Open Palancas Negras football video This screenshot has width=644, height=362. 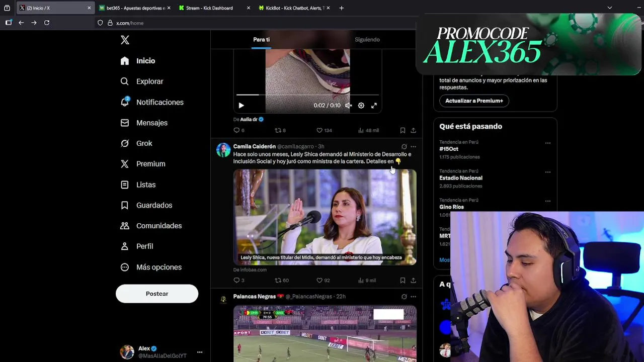coord(325,334)
